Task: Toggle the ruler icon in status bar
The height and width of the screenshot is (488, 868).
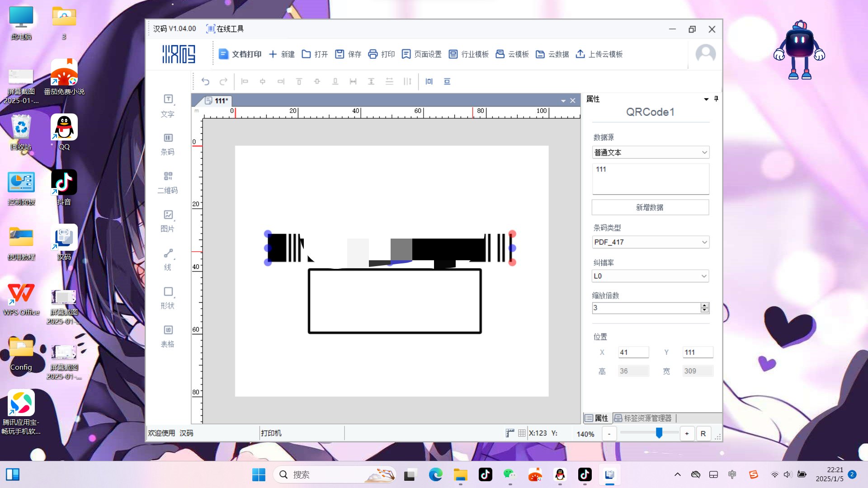Action: point(510,433)
